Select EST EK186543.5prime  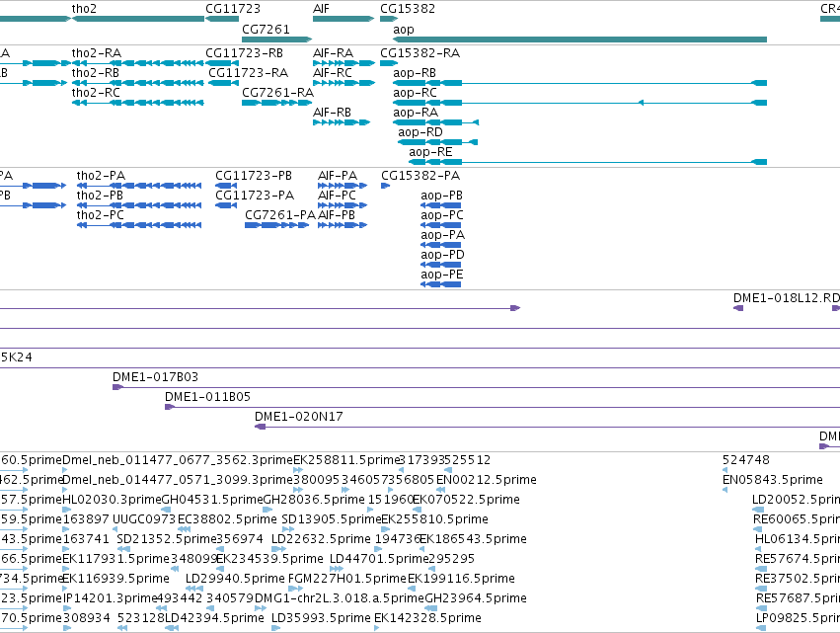473,539
